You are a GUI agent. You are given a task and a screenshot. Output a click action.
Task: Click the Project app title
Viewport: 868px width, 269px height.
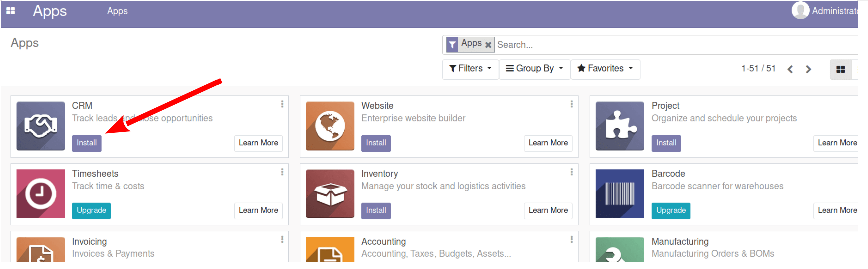click(665, 106)
